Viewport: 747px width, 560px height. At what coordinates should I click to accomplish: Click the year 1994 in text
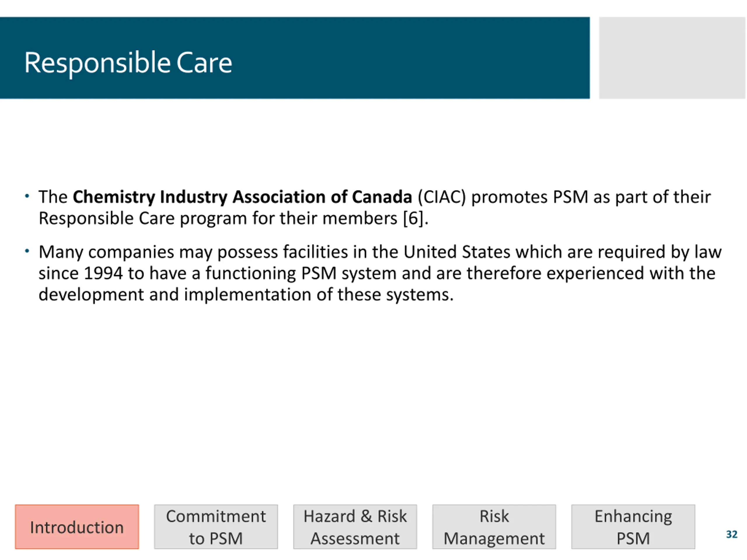point(103,273)
